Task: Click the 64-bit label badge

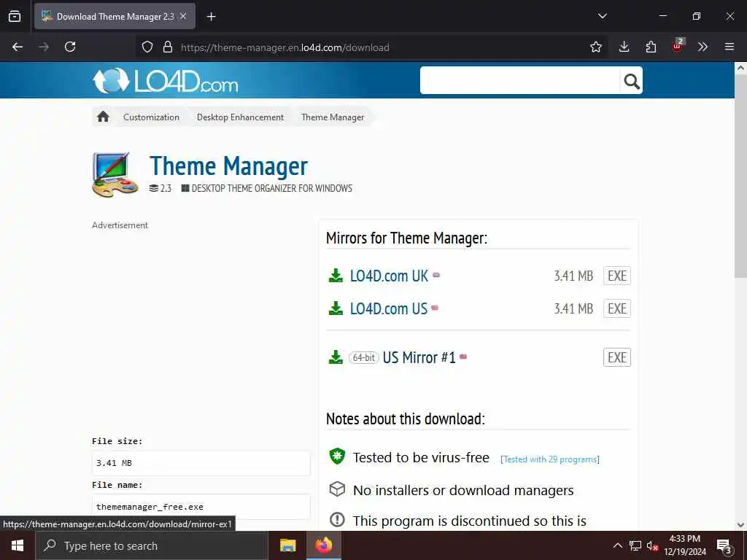Action: (x=364, y=357)
